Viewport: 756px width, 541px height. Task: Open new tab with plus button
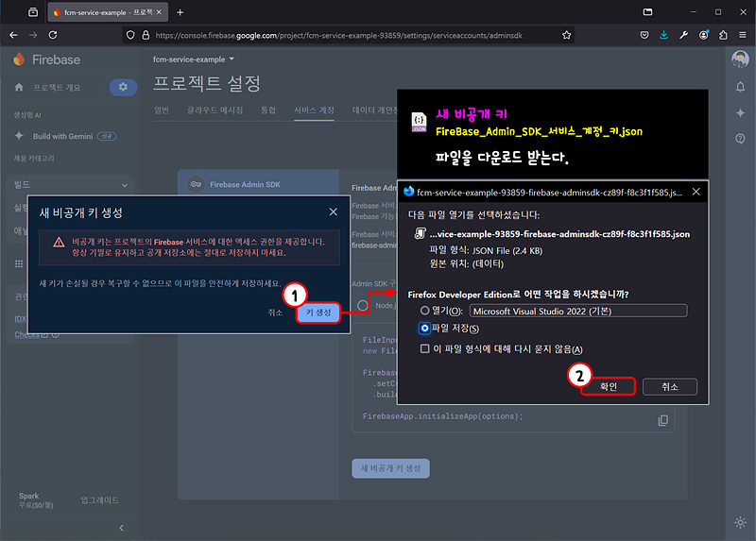coord(180,12)
